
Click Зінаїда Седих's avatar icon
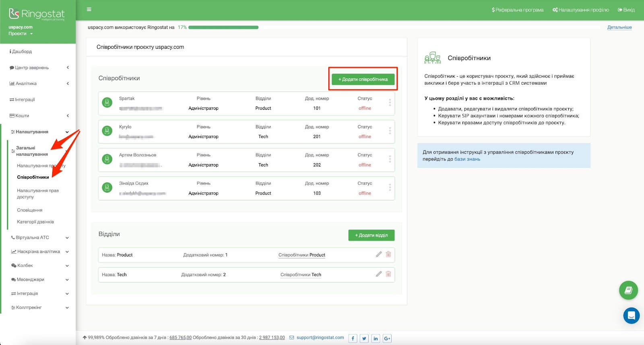[107, 187]
